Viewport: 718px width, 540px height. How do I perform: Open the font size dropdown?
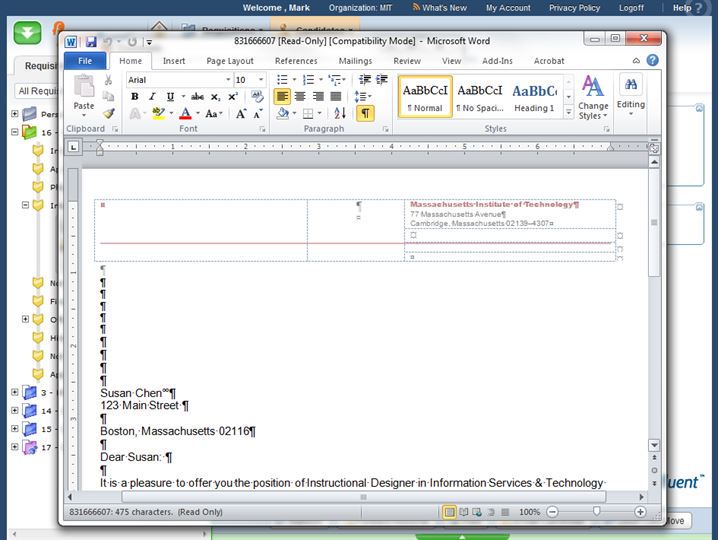click(x=261, y=80)
